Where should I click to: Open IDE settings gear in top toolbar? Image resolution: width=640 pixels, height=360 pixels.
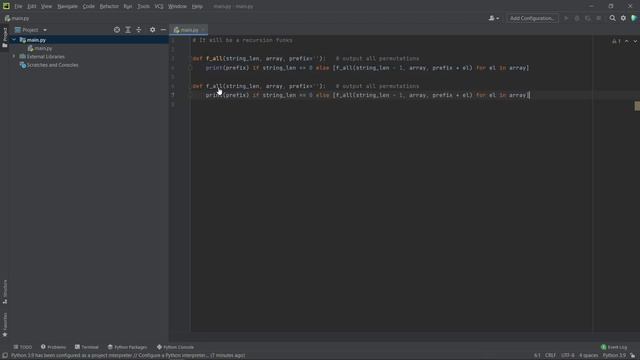tap(623, 18)
